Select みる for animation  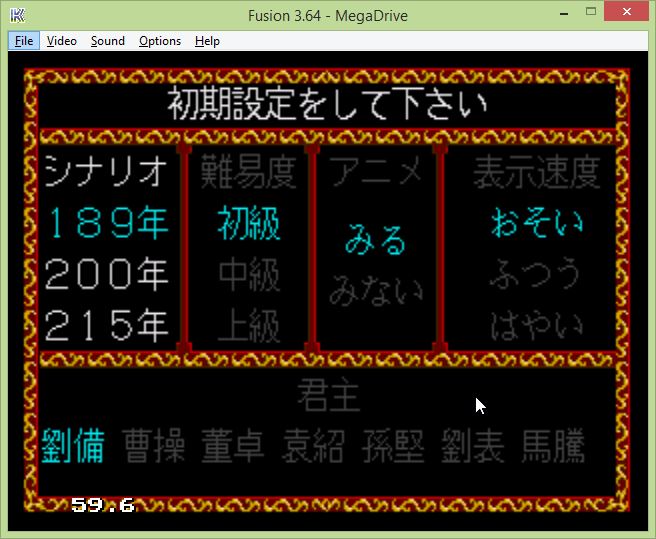(375, 239)
